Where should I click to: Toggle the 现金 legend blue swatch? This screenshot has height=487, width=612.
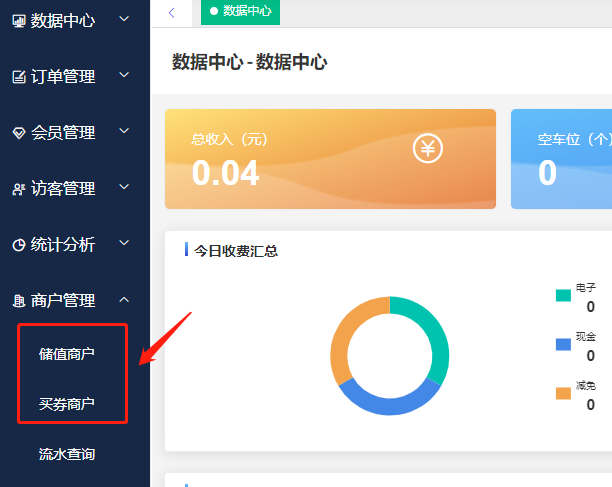pyautogui.click(x=563, y=344)
